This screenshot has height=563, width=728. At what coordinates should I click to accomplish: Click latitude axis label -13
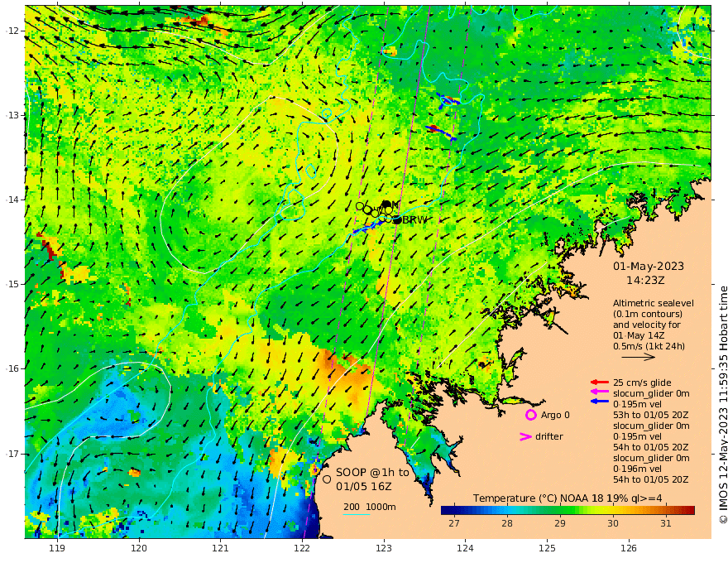pyautogui.click(x=12, y=115)
